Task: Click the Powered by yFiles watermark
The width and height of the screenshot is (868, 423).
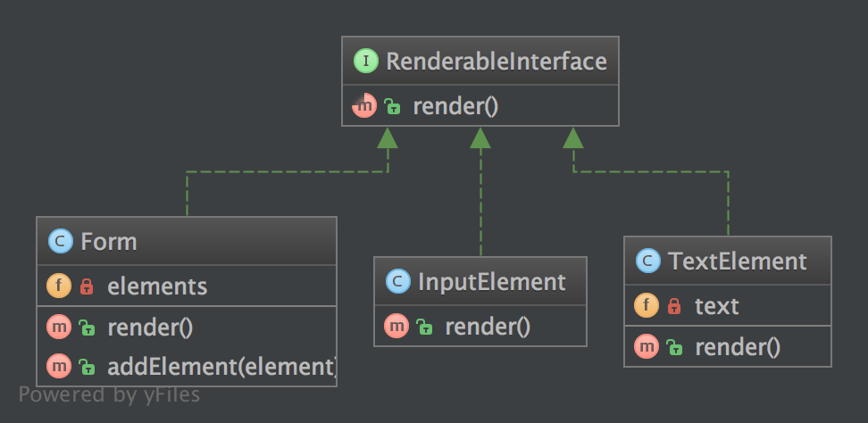Action: coord(109,394)
